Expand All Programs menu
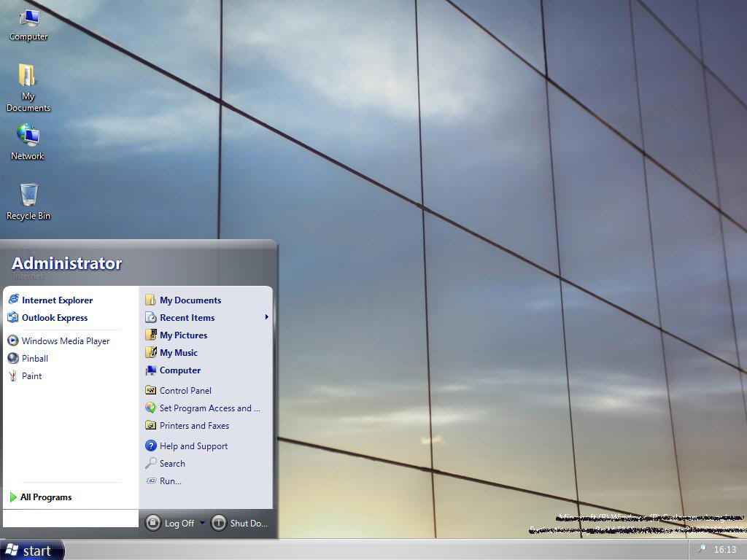The height and width of the screenshot is (560, 747). pyautogui.click(x=41, y=497)
